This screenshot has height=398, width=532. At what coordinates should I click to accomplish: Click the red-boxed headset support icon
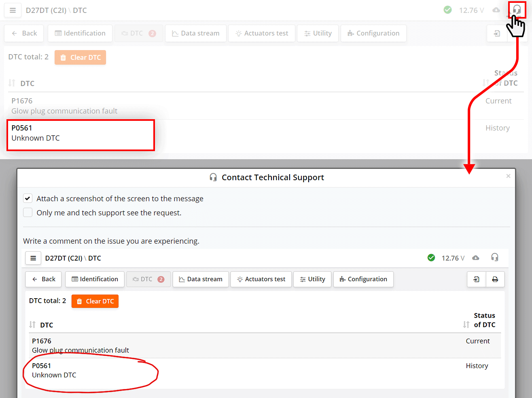pos(517,9)
